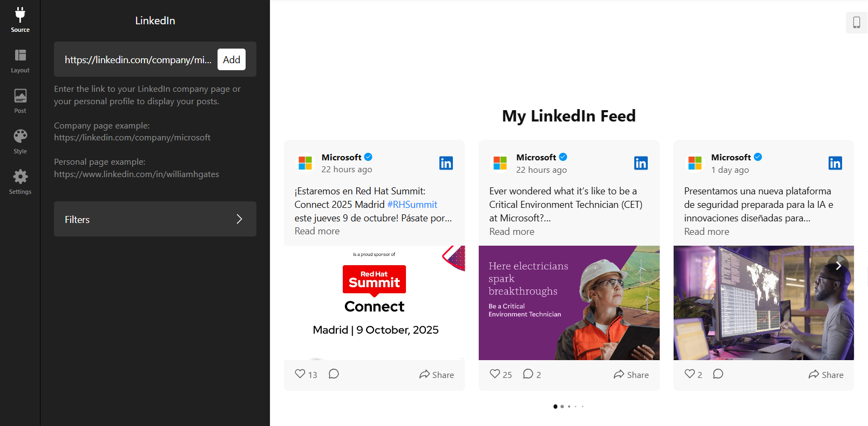Viewport: 868px width, 426px height.
Task: Open the Settings tab in sidebar
Action: tap(20, 182)
